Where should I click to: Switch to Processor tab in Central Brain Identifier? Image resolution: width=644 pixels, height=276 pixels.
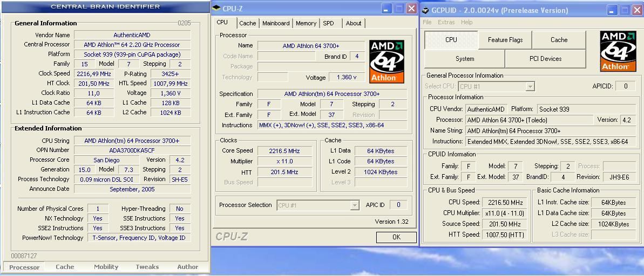click(x=24, y=267)
